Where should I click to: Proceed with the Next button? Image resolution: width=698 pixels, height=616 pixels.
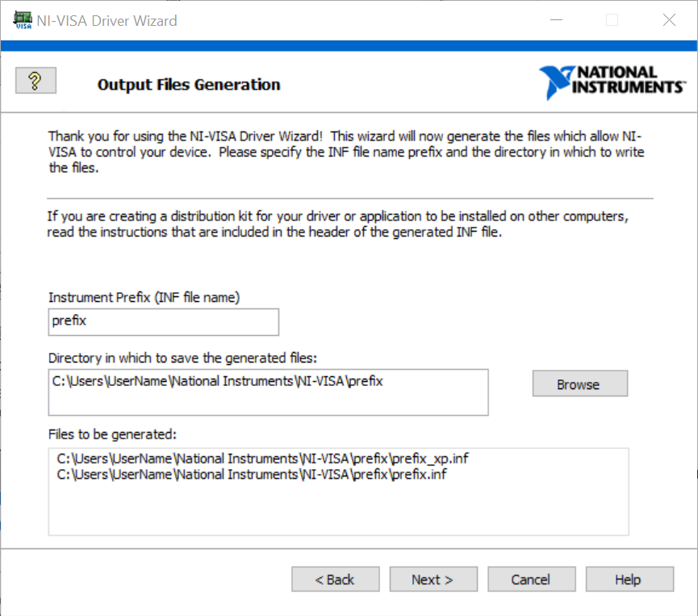(433, 580)
